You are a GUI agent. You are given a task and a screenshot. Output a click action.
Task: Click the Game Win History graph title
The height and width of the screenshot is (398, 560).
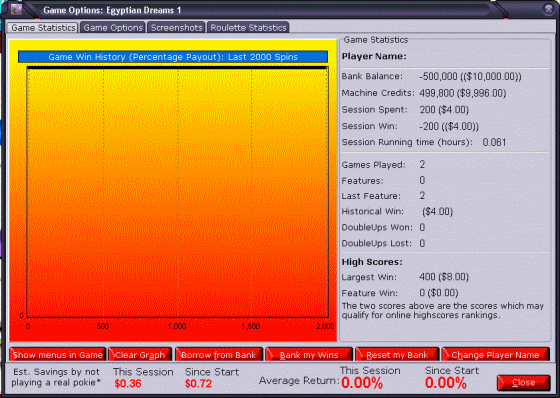(x=173, y=57)
